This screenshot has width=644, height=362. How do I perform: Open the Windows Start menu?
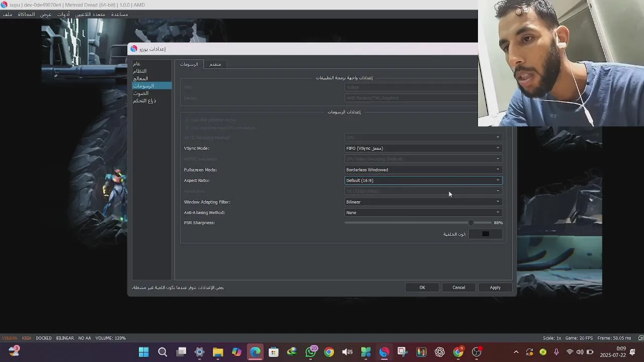coord(144,352)
